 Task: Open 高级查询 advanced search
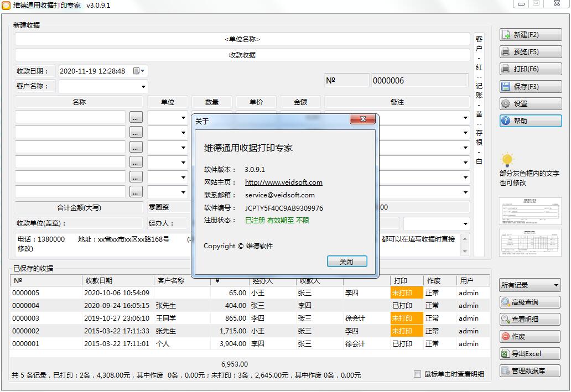coord(530,302)
